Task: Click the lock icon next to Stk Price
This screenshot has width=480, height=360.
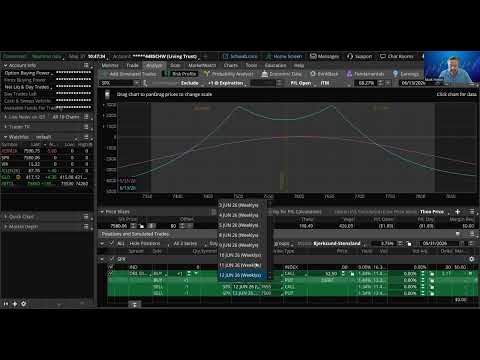Action: (x=141, y=226)
